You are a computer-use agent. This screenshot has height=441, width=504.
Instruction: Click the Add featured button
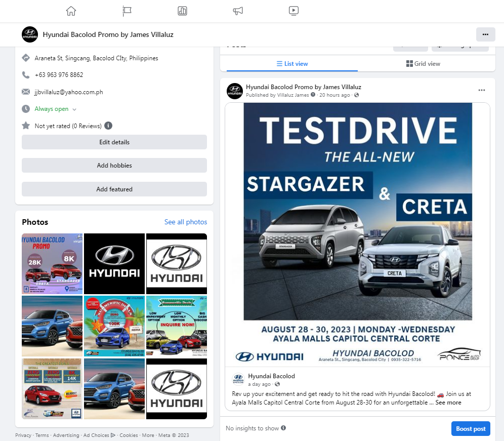click(x=114, y=189)
